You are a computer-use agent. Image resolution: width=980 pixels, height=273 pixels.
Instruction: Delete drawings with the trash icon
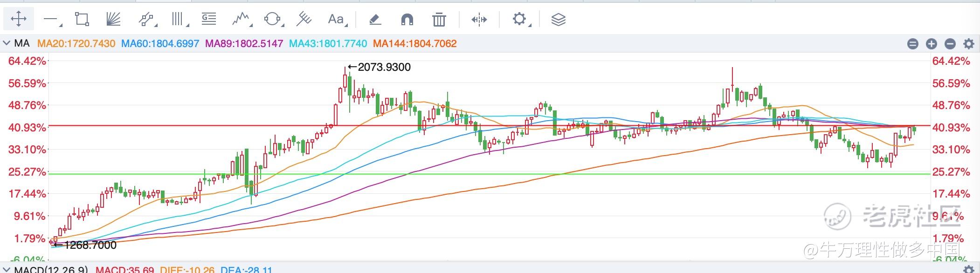[x=439, y=20]
